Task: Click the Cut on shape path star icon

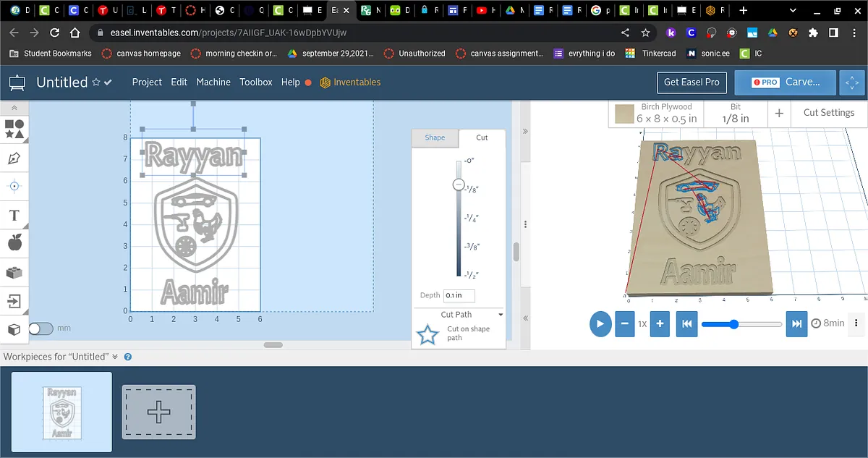Action: (427, 334)
